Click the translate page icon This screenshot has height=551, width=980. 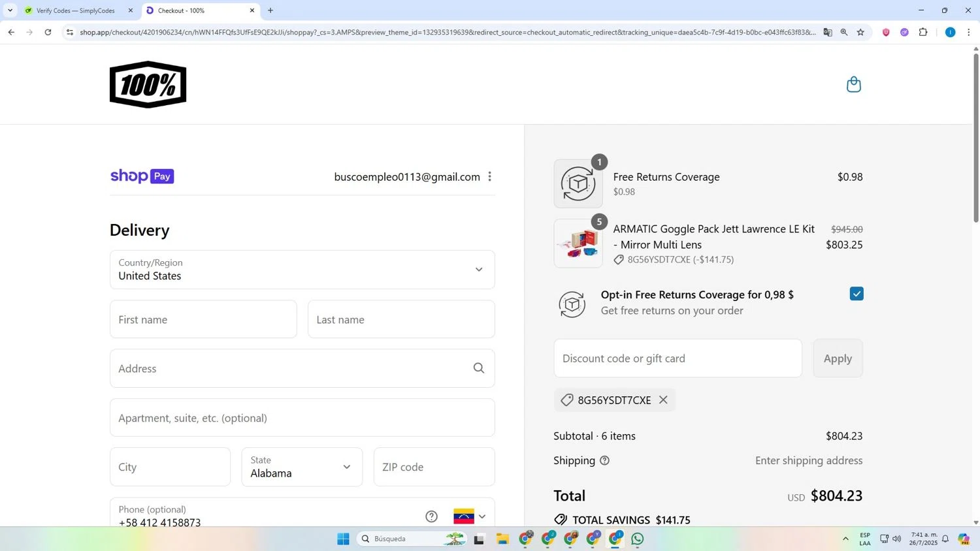click(x=828, y=32)
